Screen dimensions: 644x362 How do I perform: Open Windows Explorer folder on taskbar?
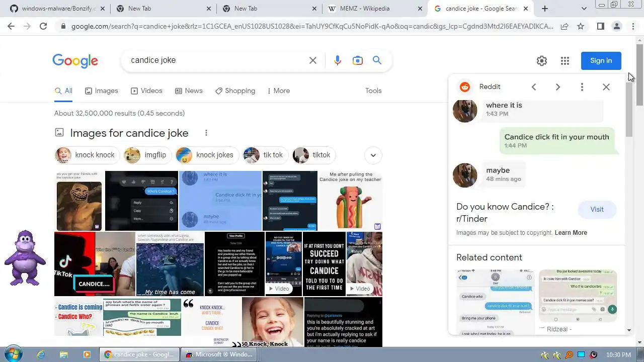click(x=63, y=354)
